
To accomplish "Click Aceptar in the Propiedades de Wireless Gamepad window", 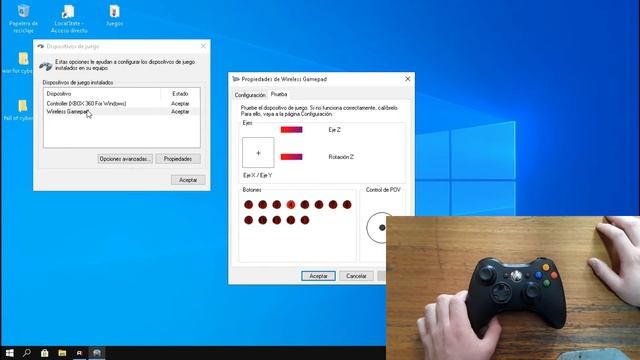I will point(318,276).
